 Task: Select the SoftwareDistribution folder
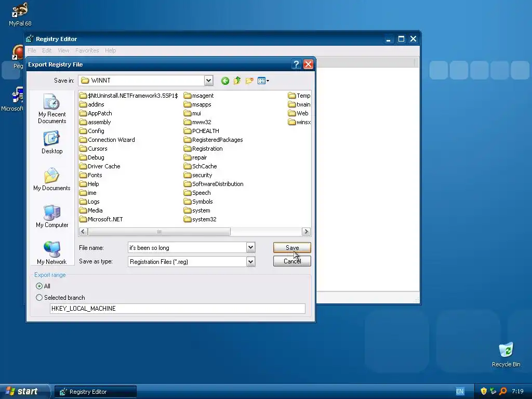[214, 184]
